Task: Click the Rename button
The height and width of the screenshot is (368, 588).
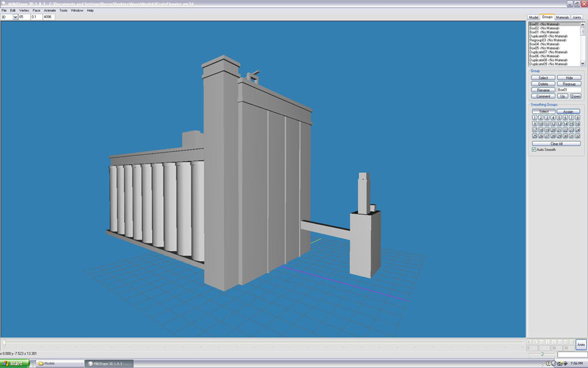Action: tap(543, 90)
